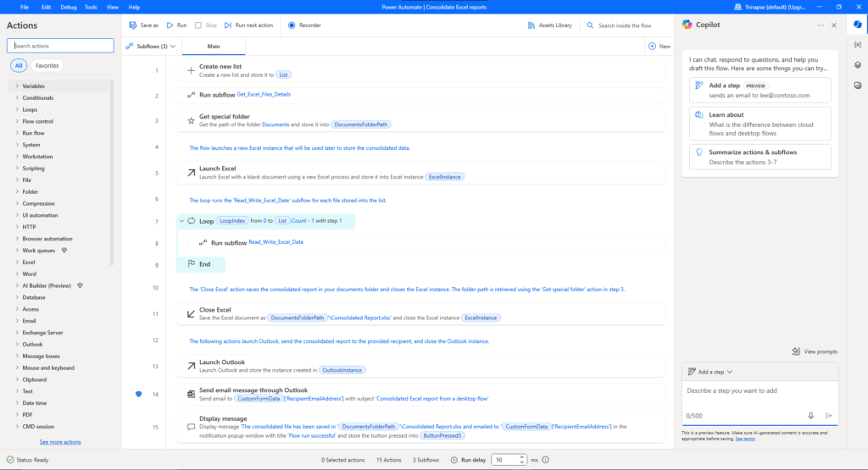This screenshot has width=868, height=470.
Task: Select the Favorites filter
Action: coord(47,66)
